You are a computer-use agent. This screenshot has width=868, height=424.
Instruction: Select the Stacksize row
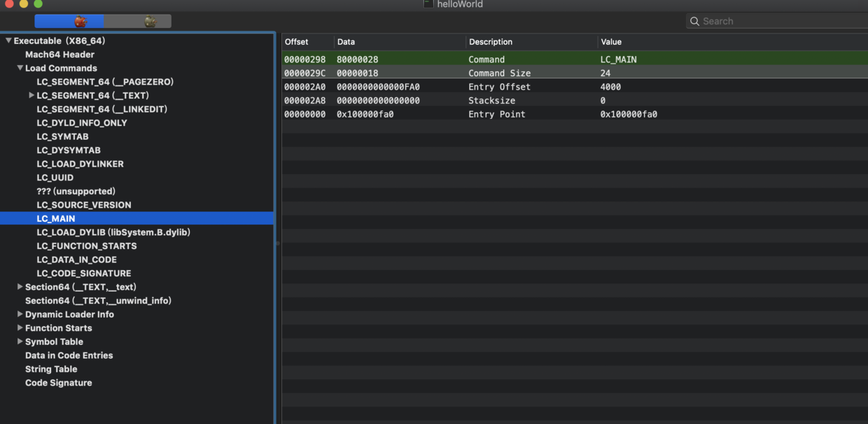[x=575, y=100]
